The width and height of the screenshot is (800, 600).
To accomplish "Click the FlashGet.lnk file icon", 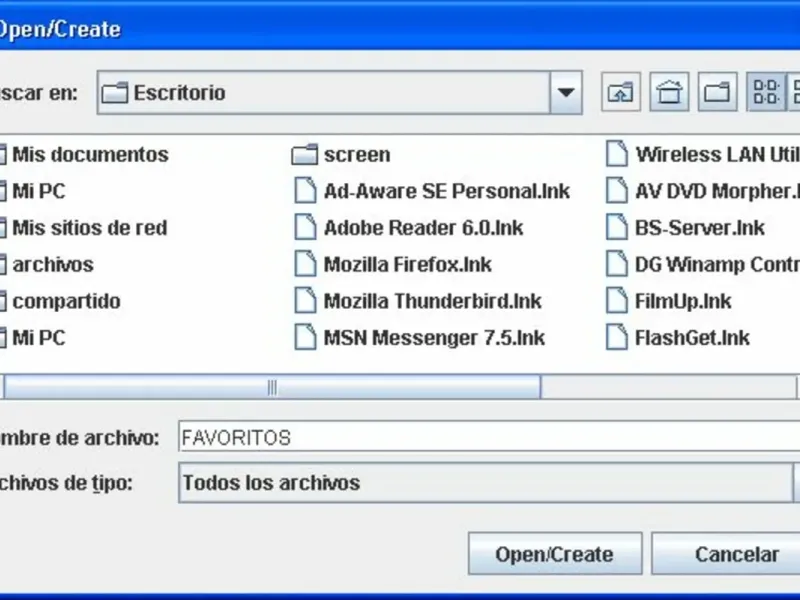I will [617, 338].
